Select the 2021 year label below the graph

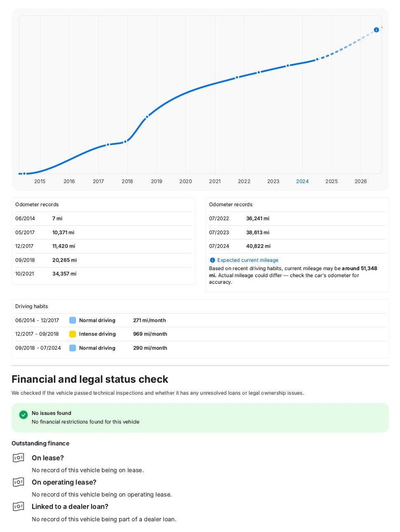[x=215, y=181]
